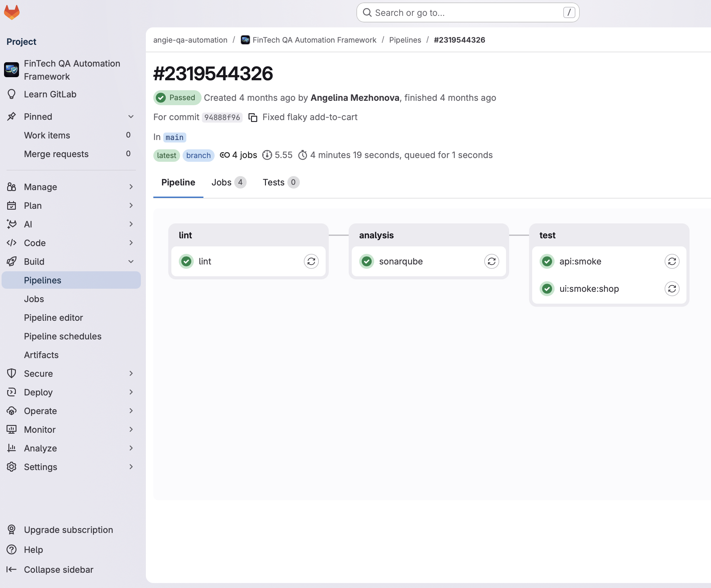This screenshot has height=588, width=711.
Task: Expand the Settings menu chevron
Action: pos(131,467)
